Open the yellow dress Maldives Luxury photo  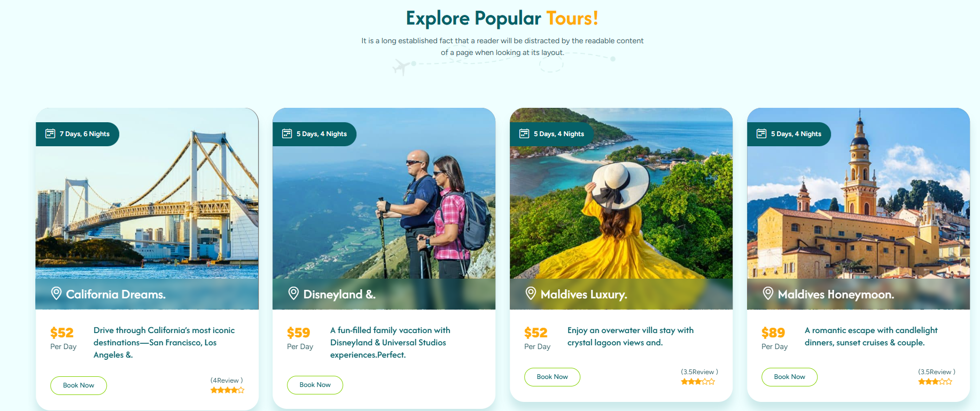point(621,193)
